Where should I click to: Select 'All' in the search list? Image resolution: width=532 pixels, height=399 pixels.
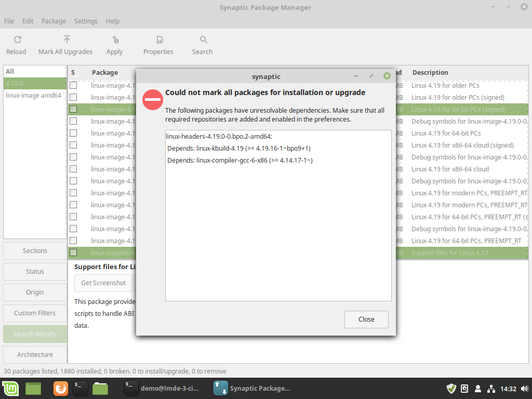[x=35, y=72]
